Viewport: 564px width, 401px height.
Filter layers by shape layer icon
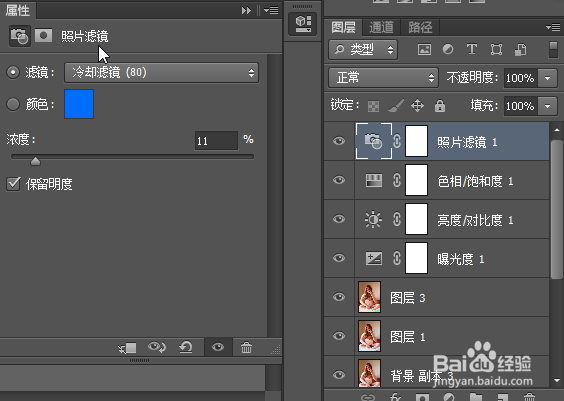tap(496, 49)
